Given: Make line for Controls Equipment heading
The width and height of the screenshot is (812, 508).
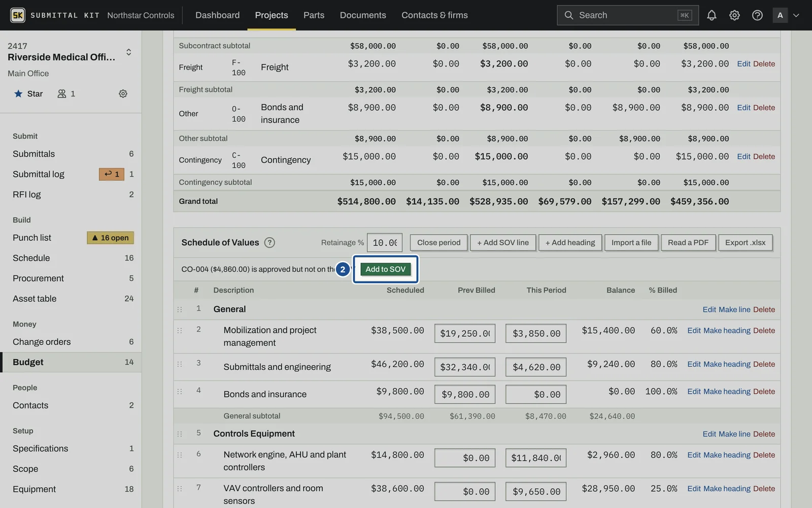Looking at the screenshot, I should coord(734,434).
